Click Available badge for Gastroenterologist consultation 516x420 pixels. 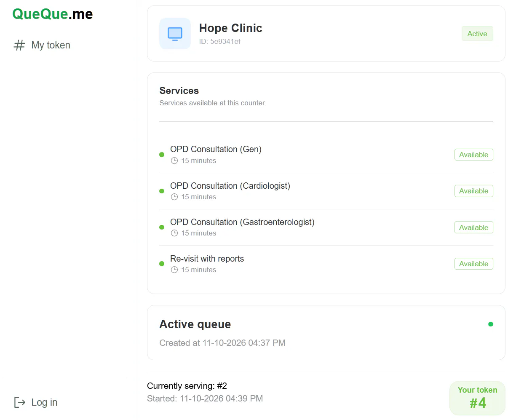click(x=473, y=227)
